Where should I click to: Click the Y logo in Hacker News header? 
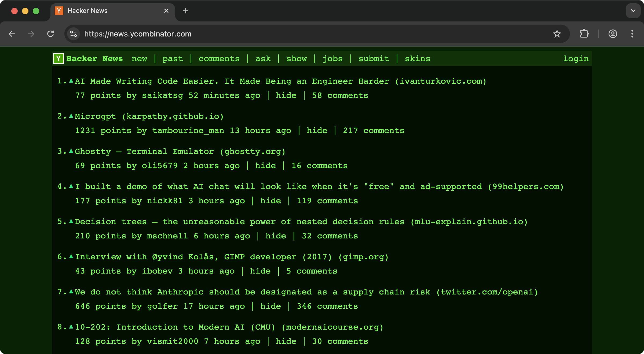(58, 58)
